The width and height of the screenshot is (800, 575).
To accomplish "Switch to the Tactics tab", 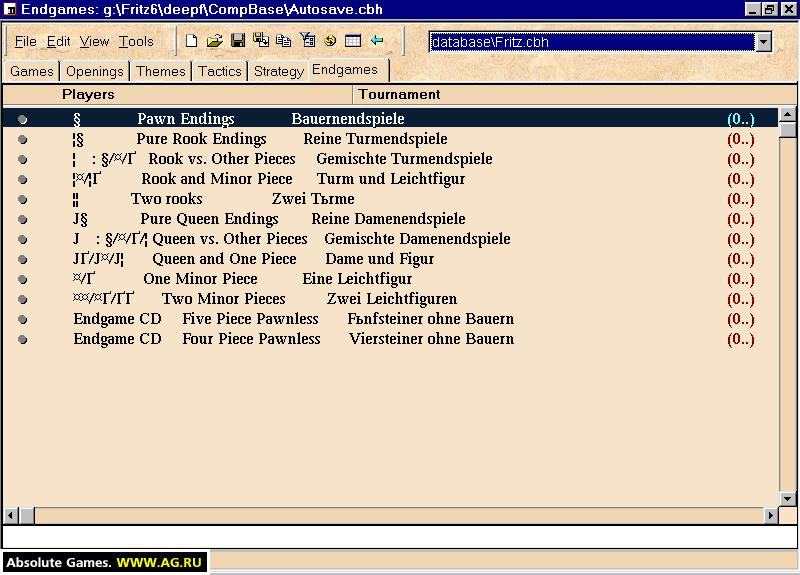I will (220, 71).
